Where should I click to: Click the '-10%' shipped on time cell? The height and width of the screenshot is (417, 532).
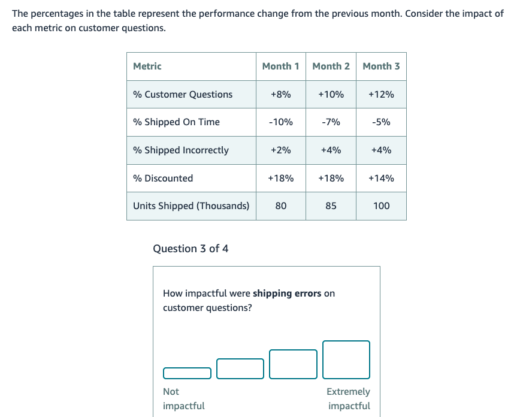(x=280, y=122)
